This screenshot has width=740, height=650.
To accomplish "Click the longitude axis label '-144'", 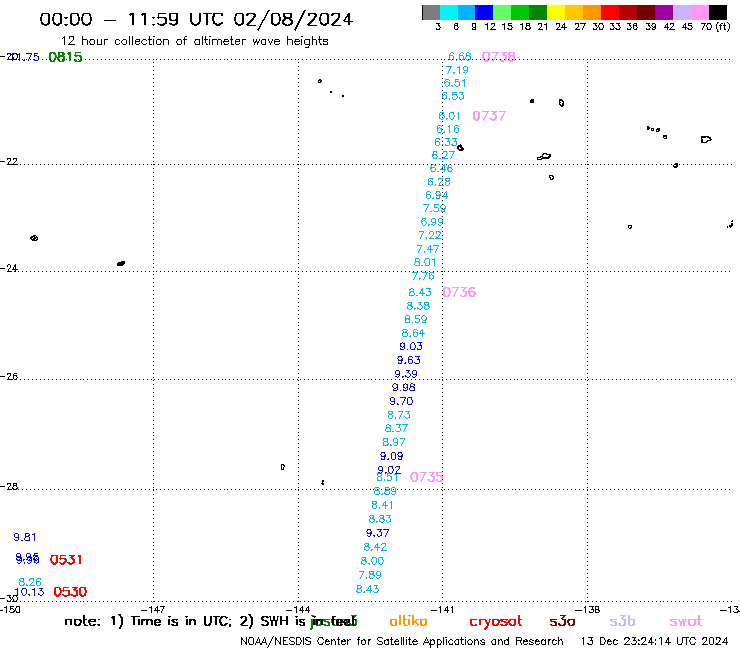I will point(298,609).
